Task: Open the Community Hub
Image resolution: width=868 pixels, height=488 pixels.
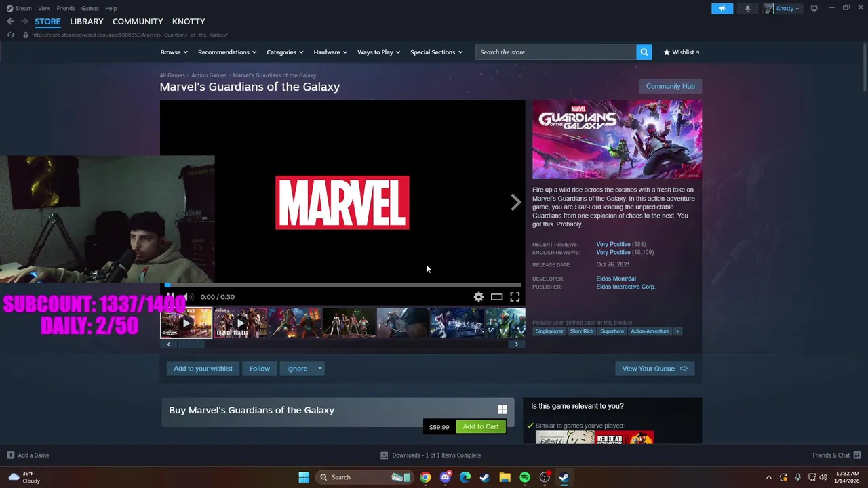Action: 670,86
